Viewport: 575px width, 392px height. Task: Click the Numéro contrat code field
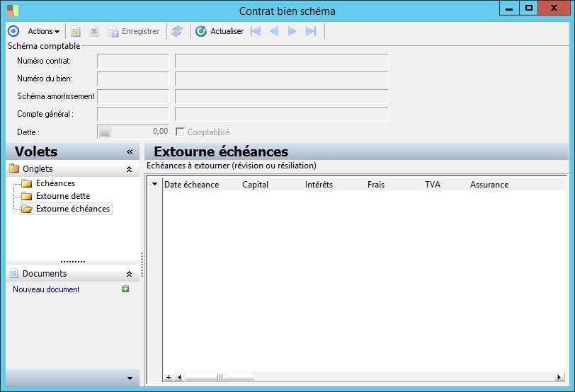132,61
